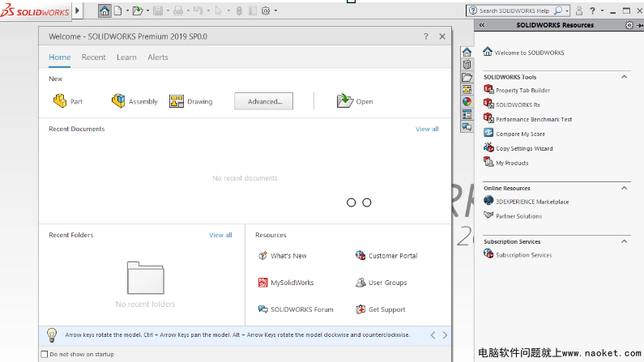Collapse the task pane with double chevron
This screenshot has width=644, height=362.
pyautogui.click(x=482, y=25)
